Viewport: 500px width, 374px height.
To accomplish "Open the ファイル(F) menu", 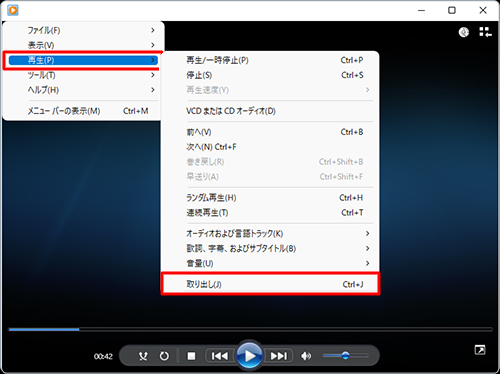I will pos(83,30).
